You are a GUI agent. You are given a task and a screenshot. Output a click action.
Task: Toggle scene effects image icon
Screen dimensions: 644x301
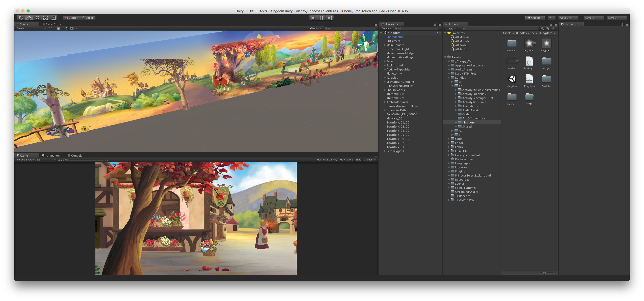pyautogui.click(x=72, y=28)
